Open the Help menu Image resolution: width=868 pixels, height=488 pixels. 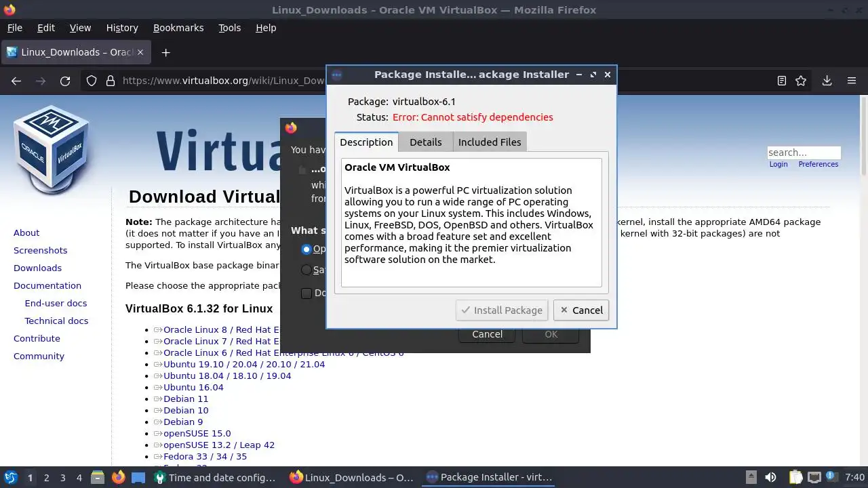point(266,28)
